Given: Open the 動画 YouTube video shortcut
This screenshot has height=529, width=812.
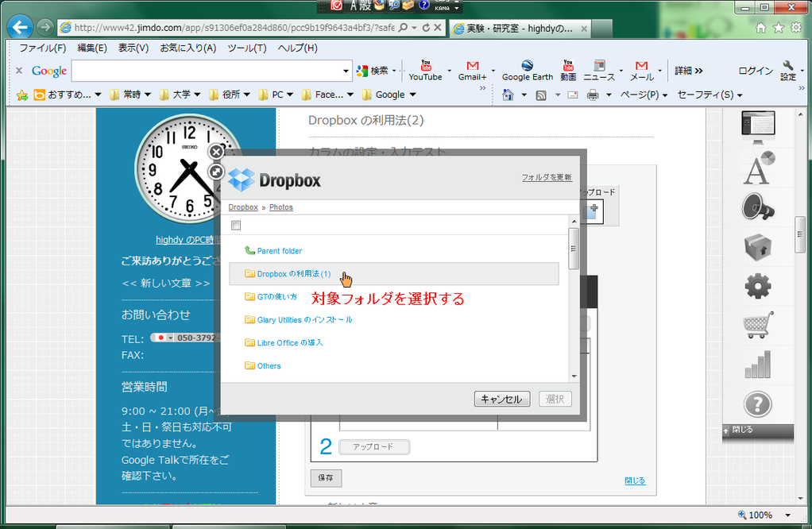Looking at the screenshot, I should point(568,71).
